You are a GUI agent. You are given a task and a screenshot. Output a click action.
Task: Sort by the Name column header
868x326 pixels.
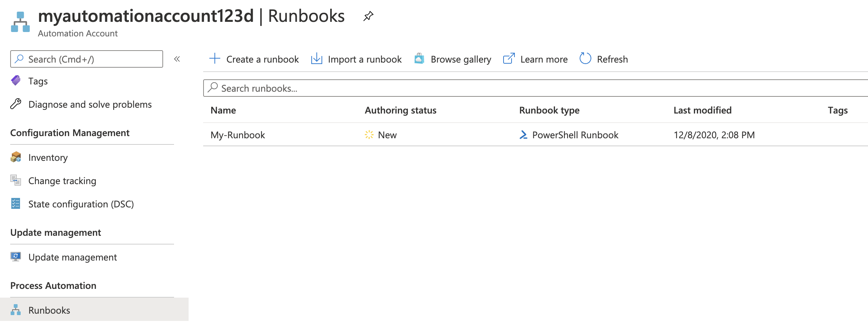click(223, 110)
